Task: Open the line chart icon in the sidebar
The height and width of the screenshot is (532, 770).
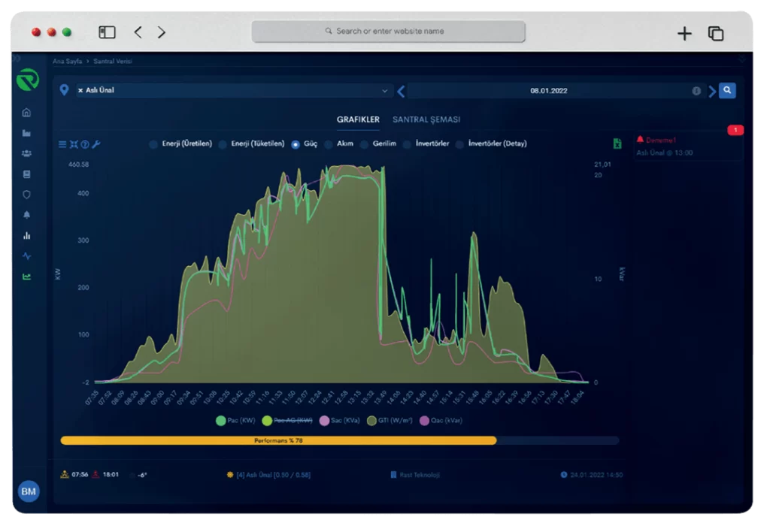Action: (26, 277)
